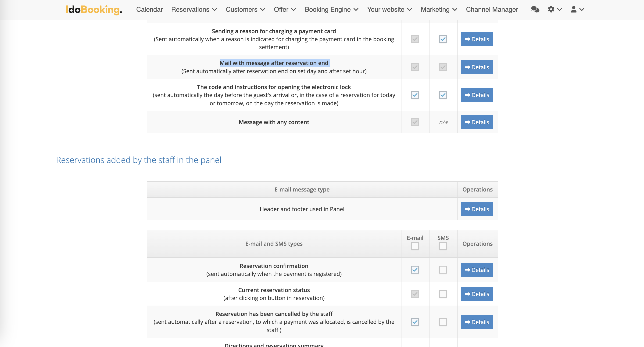Screen dimensions: 644x347
Task: Open Details for Reservation cancelled by the staff
Action: 477,322
